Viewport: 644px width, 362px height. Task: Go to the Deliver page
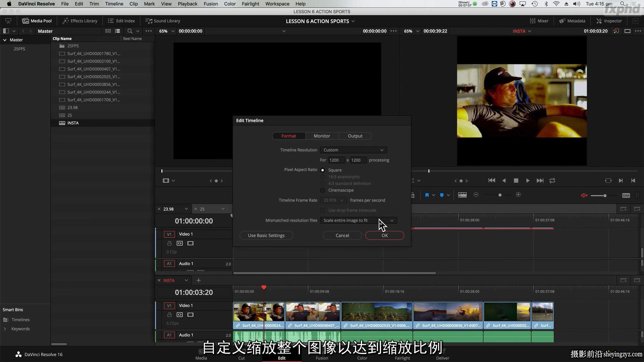pyautogui.click(x=442, y=355)
